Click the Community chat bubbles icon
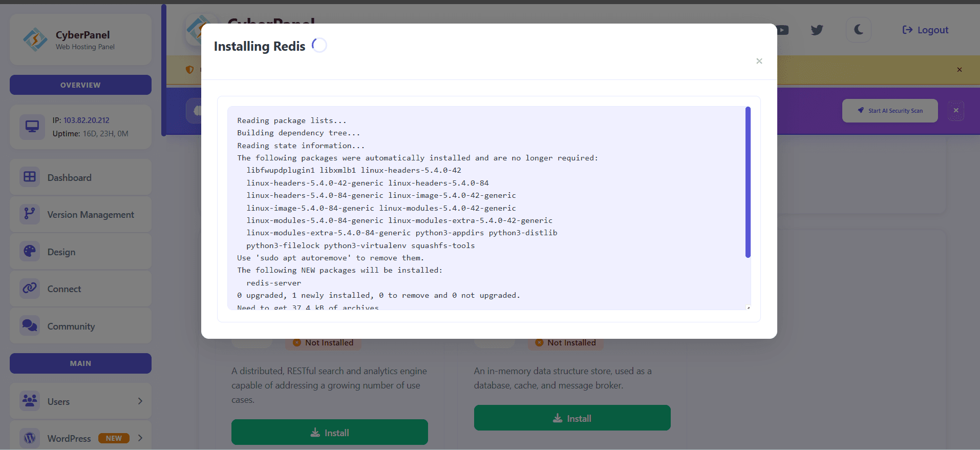980x450 pixels. [30, 326]
